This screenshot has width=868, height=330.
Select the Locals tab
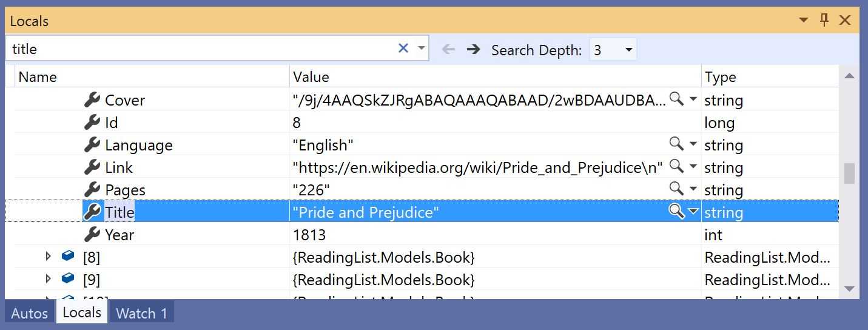pyautogui.click(x=82, y=312)
